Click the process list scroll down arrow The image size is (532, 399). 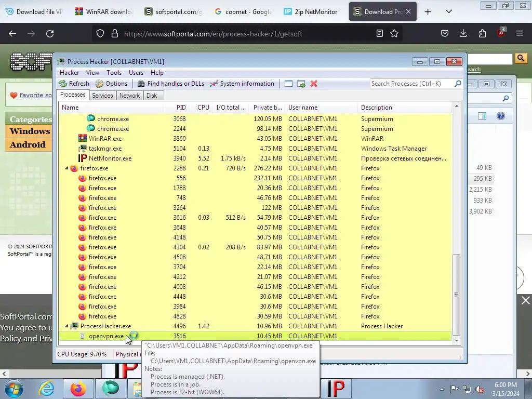(x=456, y=340)
